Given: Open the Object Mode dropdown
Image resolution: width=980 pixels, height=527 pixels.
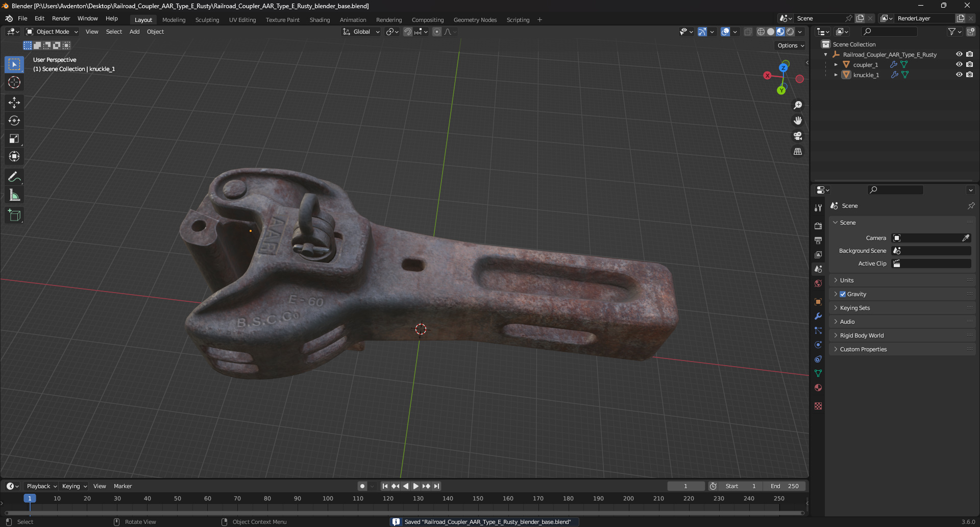Looking at the screenshot, I should (x=52, y=32).
